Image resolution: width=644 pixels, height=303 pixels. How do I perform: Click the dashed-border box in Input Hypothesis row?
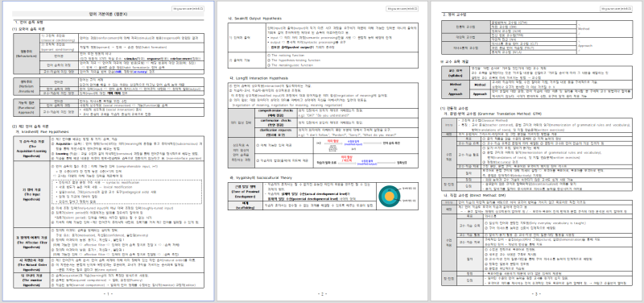pyautogui.click(x=127, y=193)
